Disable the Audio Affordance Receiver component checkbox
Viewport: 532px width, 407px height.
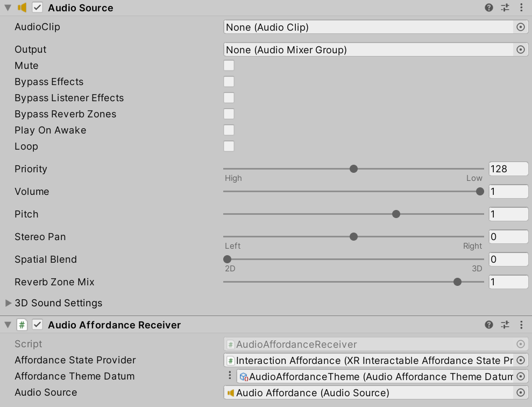37,325
